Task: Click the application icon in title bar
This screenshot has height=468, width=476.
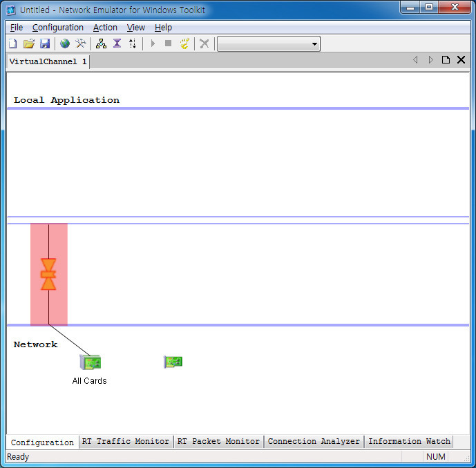Action: [x=11, y=10]
